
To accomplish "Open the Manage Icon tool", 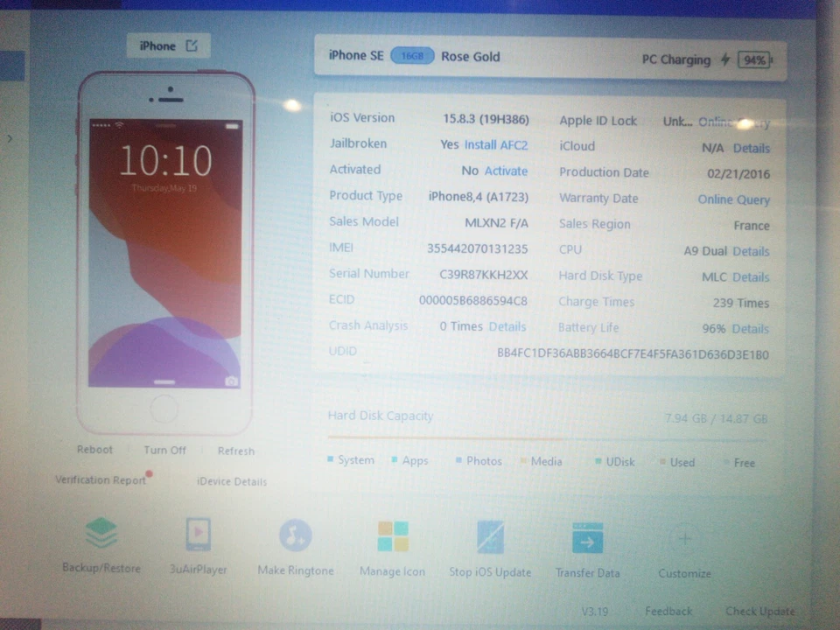I will (393, 536).
